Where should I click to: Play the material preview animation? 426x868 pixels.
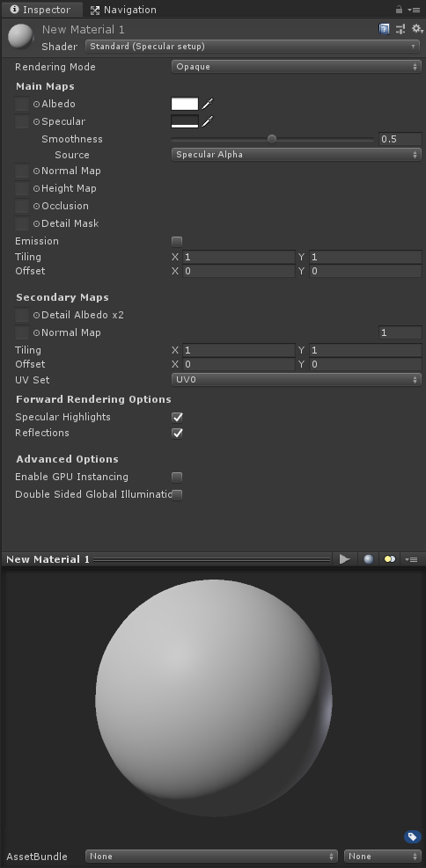[344, 559]
